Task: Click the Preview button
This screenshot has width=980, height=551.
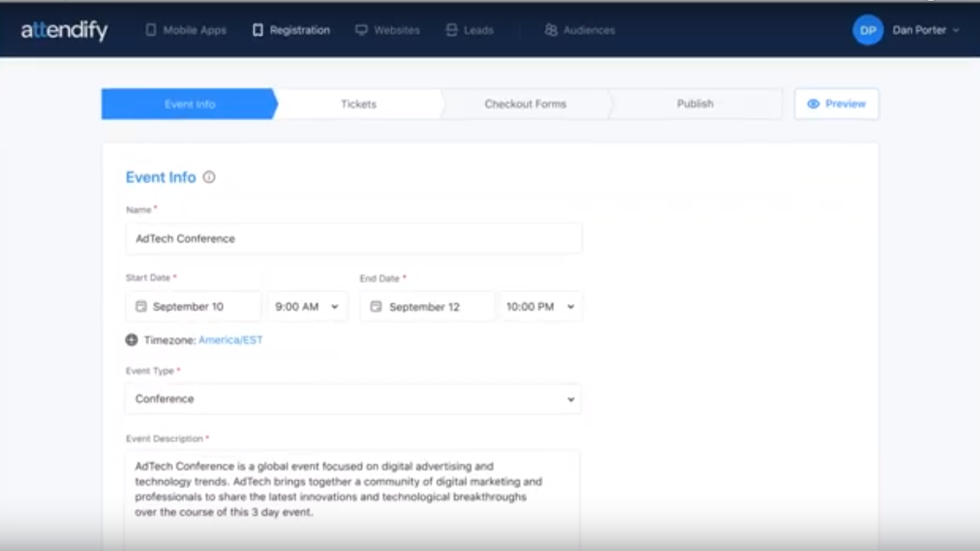Action: (837, 104)
